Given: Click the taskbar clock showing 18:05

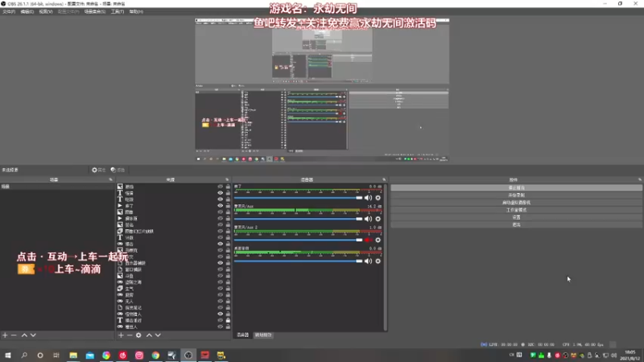Looking at the screenshot, I should pos(630,355).
